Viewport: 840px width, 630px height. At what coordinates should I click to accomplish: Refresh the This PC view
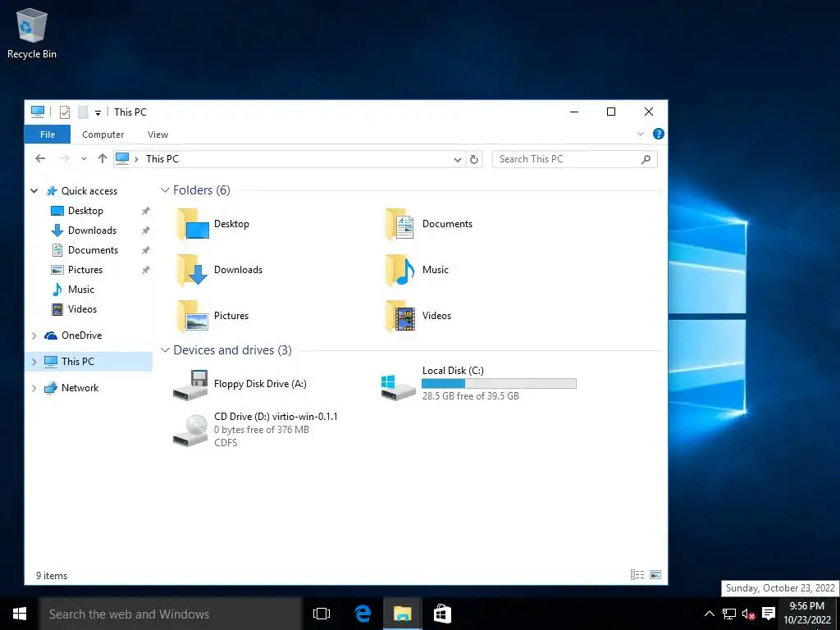[474, 159]
